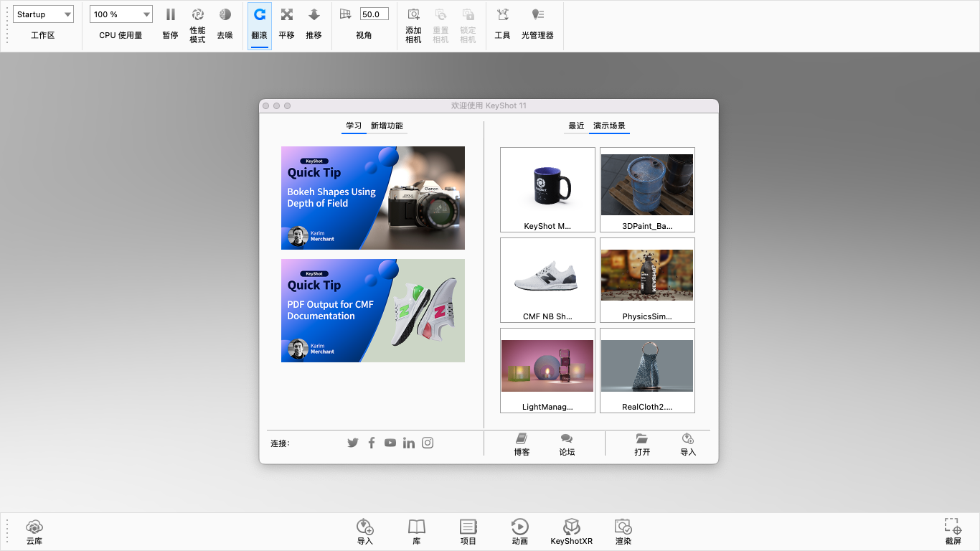
Task: Open the CMF NB Sh... shoe scene
Action: (547, 280)
